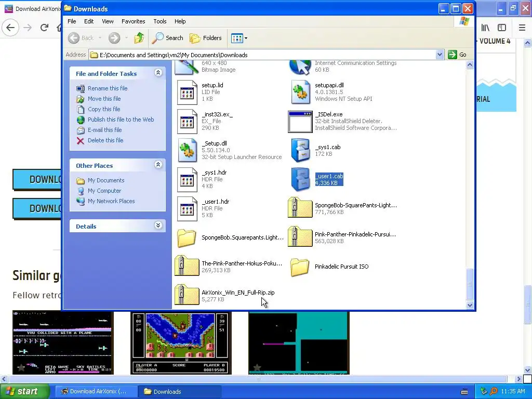532x399 pixels.
Task: Select the _ISDel.exe application icon
Action: click(x=300, y=122)
